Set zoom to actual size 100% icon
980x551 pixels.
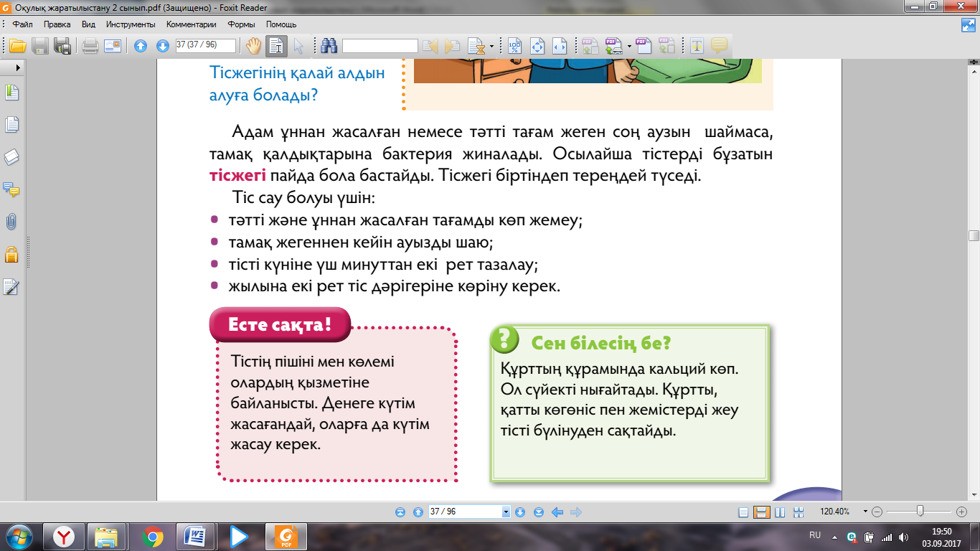[x=515, y=46]
